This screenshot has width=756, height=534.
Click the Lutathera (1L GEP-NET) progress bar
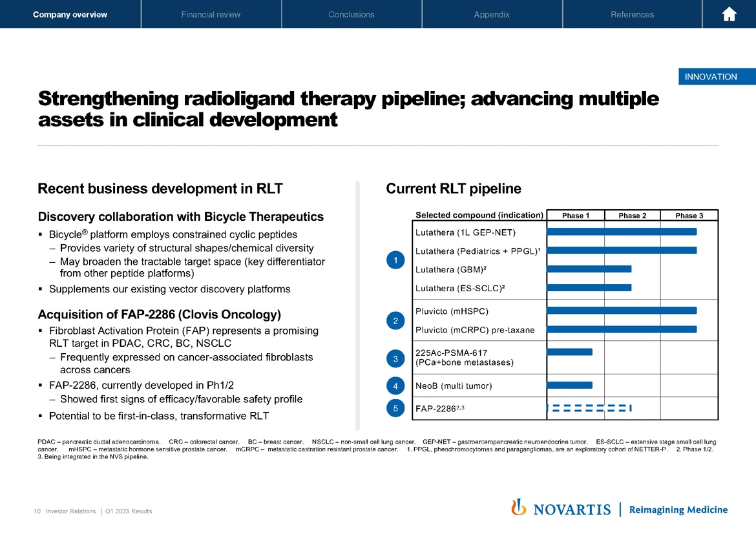[621, 232]
